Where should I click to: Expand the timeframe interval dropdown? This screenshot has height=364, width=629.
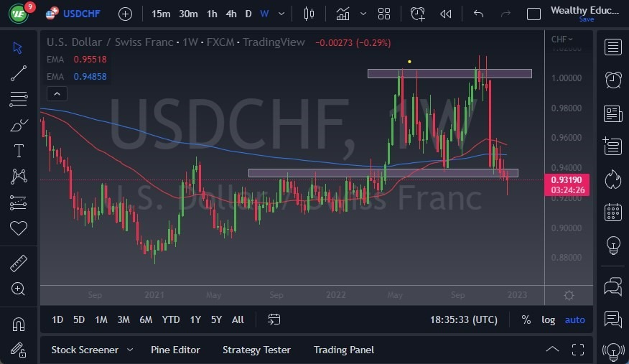(x=281, y=14)
